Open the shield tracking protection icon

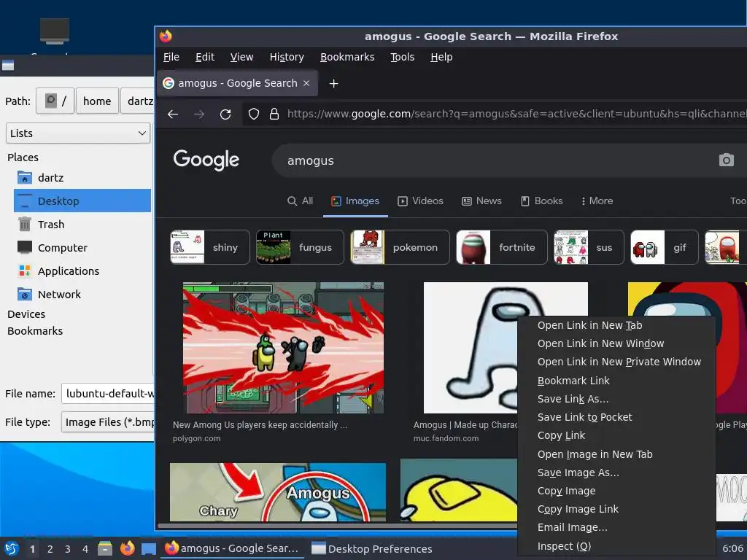pos(254,114)
